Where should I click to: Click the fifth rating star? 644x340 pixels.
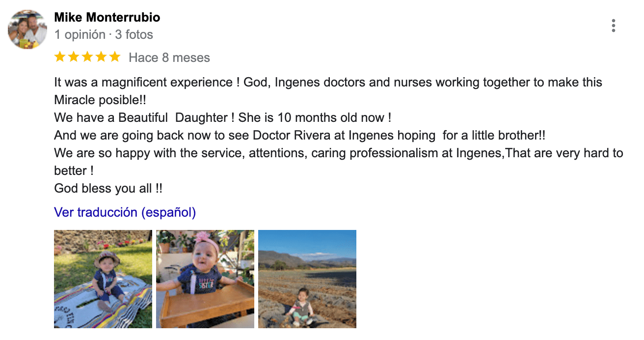pyautogui.click(x=115, y=57)
